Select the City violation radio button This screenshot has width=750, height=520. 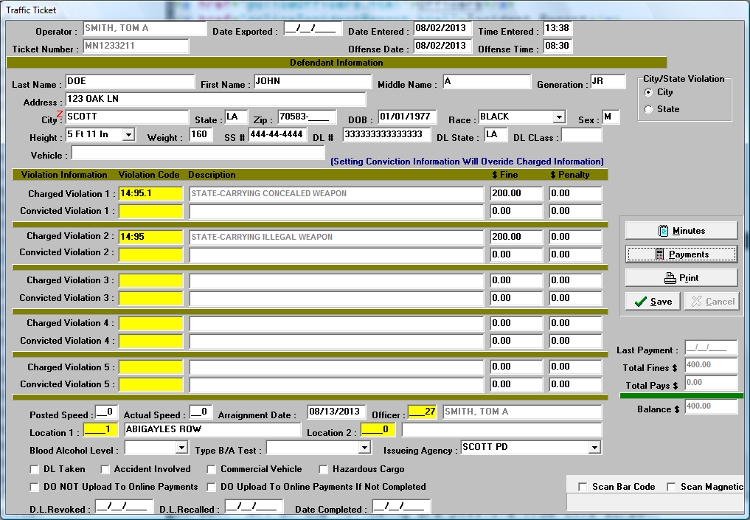click(649, 92)
